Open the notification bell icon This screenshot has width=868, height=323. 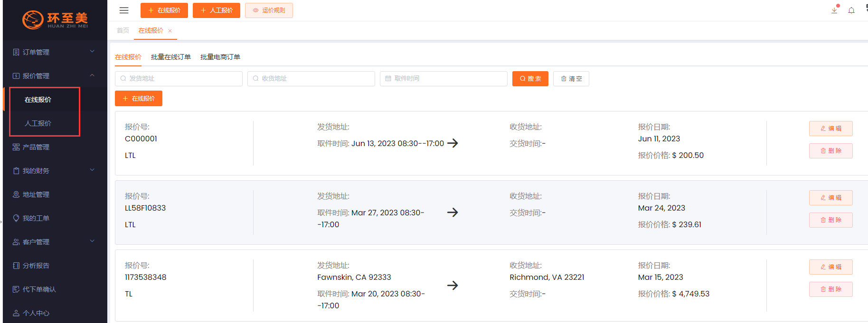pos(851,10)
